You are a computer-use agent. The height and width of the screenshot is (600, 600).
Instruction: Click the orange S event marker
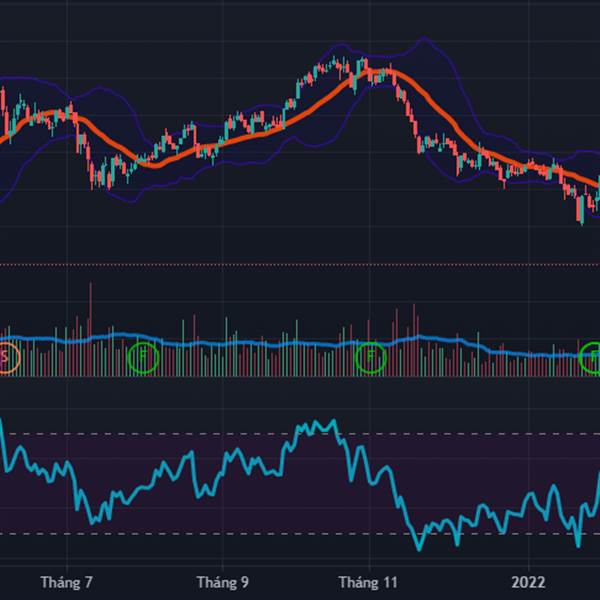5,357
